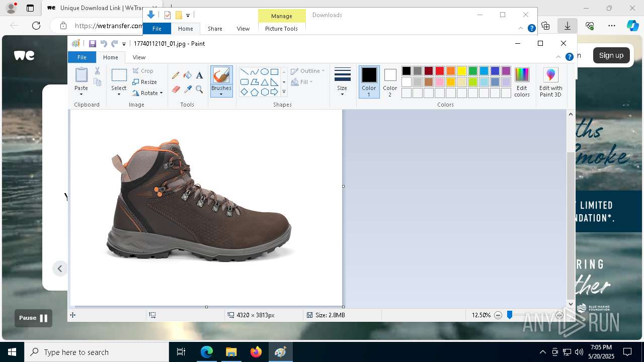
Task: Click the Select rectangle icon
Action: [119, 75]
